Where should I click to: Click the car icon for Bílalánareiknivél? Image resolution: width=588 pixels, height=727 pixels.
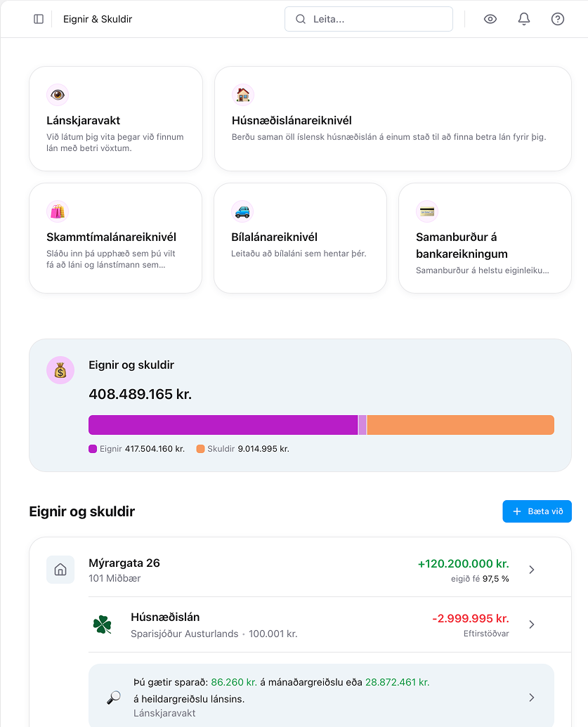(242, 211)
